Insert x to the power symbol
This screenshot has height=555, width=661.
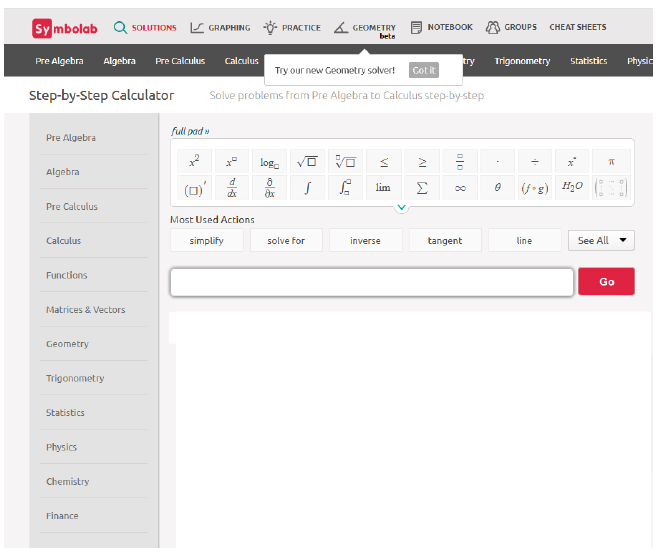click(x=232, y=161)
